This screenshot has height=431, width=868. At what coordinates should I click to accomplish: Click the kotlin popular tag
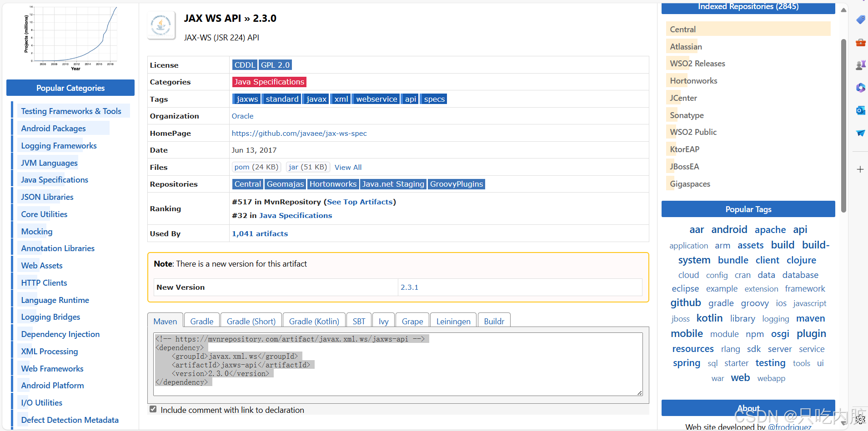709,318
